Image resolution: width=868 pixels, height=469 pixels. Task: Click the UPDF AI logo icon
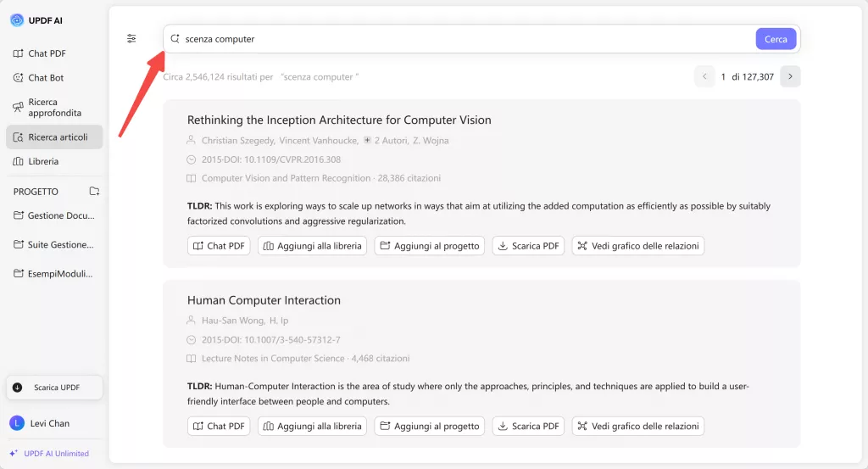click(x=17, y=20)
